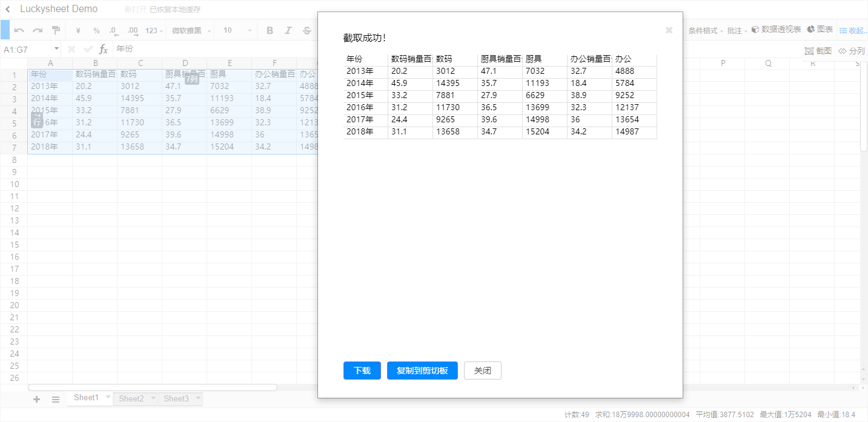The width and height of the screenshot is (868, 422).
Task: Select the format painter tool
Action: click(56, 29)
